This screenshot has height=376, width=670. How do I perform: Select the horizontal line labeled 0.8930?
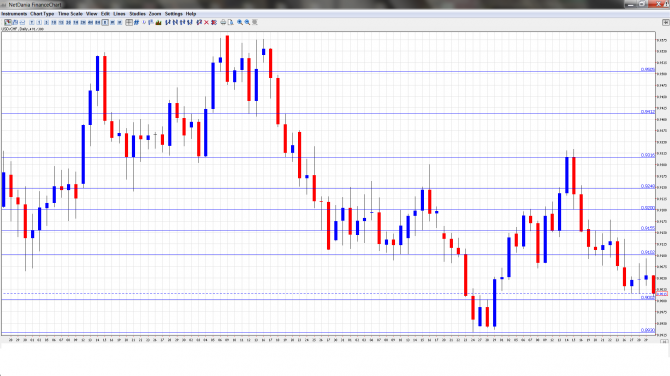point(328,332)
